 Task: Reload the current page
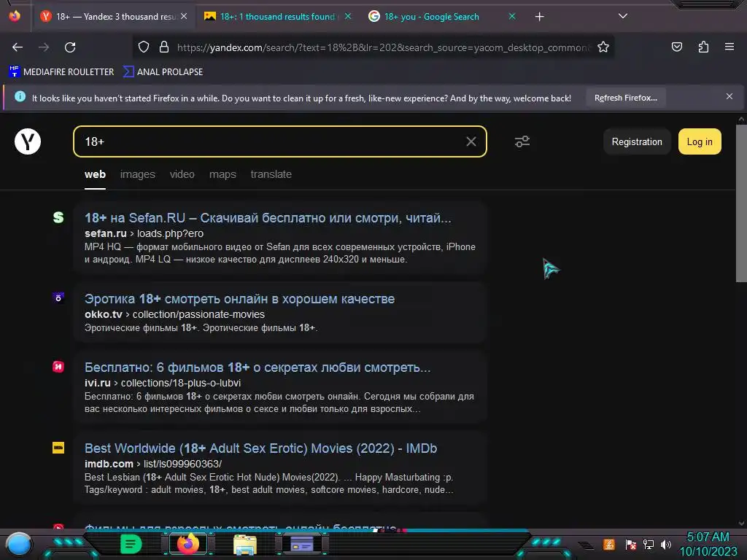(70, 47)
